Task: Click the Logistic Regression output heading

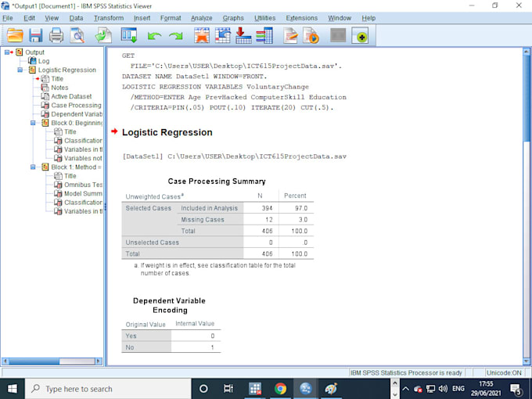Action: tap(167, 132)
